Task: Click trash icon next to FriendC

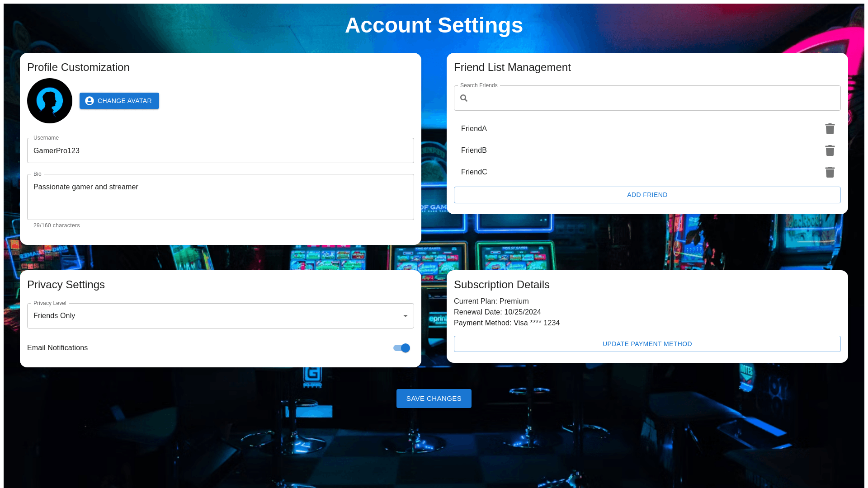Action: 830,172
